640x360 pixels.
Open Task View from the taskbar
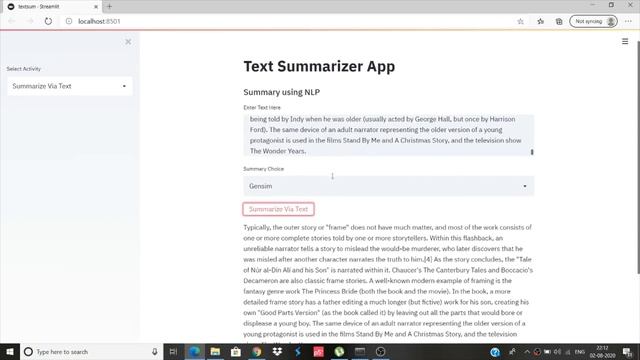tap(173, 352)
